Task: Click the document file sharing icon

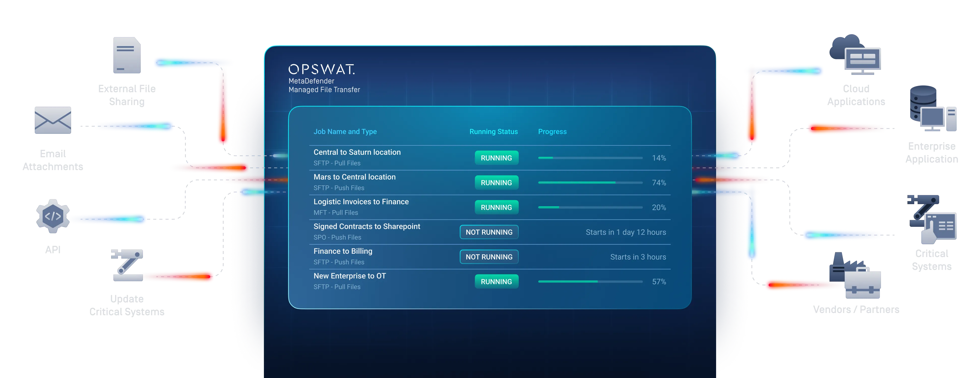Action: pyautogui.click(x=127, y=55)
